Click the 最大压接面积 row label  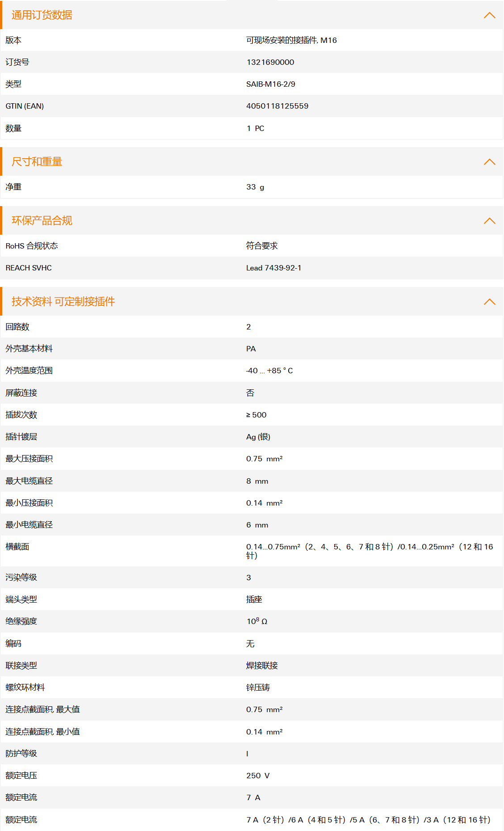(29, 459)
